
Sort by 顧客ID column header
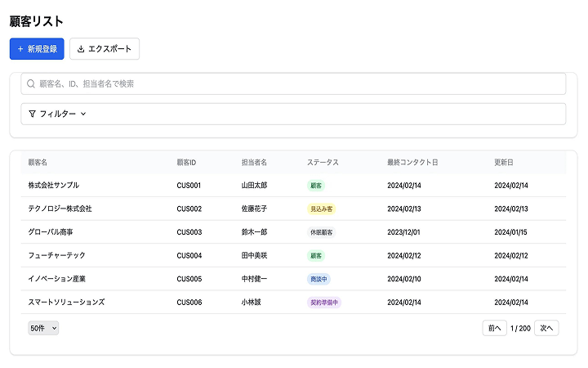[186, 163]
